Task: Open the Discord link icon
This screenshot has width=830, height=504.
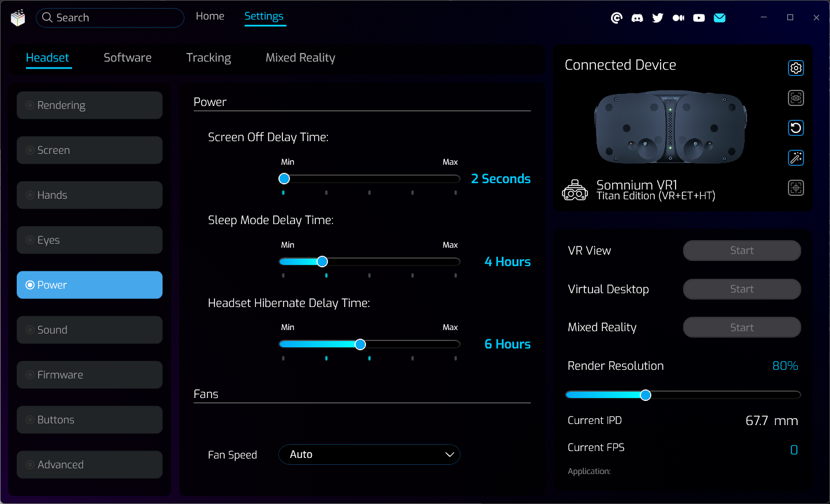Action: [637, 18]
